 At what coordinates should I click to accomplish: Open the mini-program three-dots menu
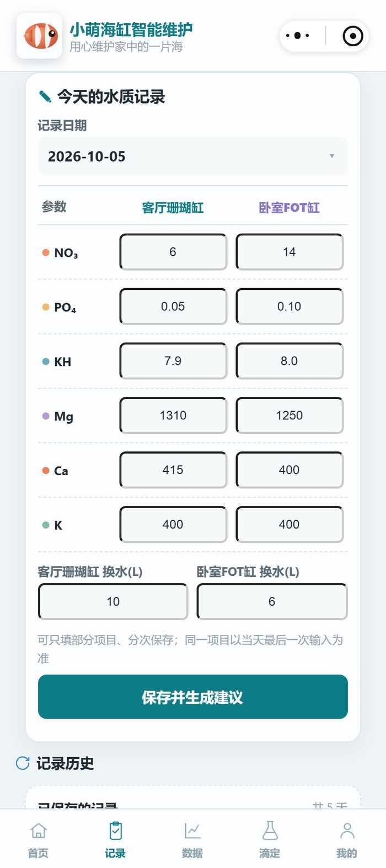[298, 36]
